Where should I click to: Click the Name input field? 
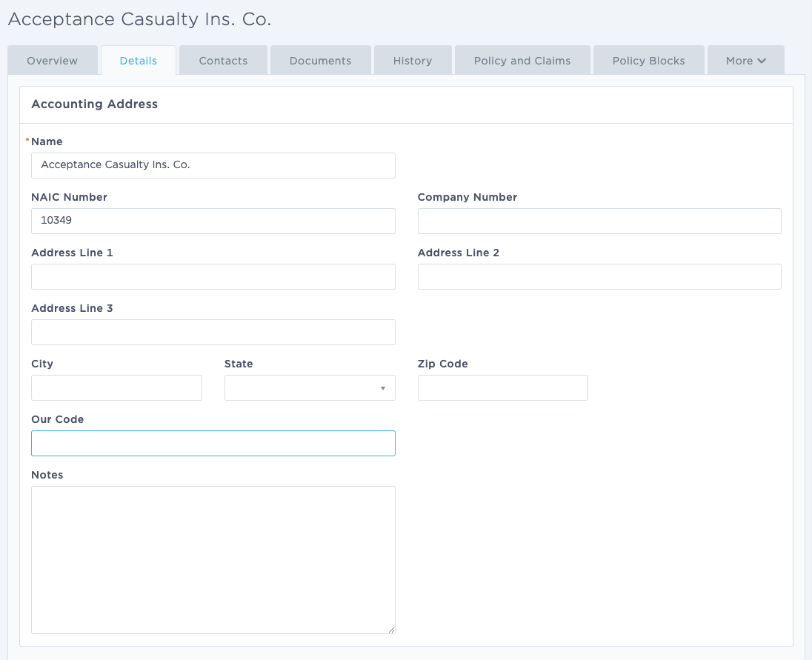(213, 166)
